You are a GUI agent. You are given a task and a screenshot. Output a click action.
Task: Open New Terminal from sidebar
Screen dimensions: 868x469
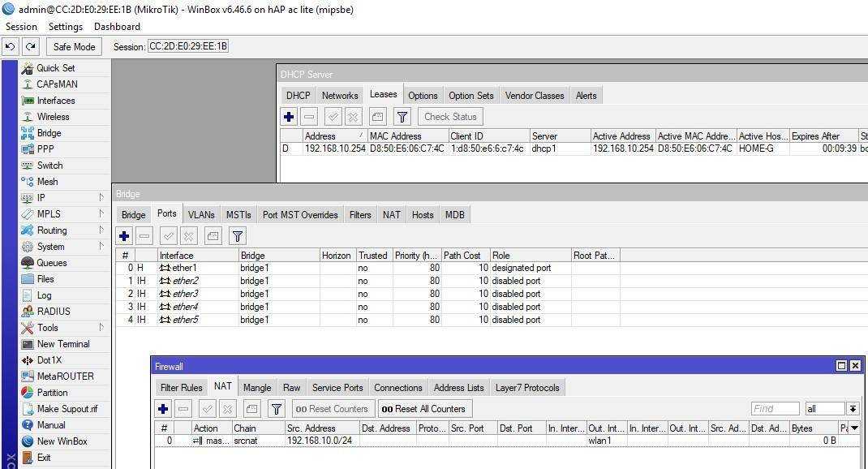pyautogui.click(x=62, y=344)
